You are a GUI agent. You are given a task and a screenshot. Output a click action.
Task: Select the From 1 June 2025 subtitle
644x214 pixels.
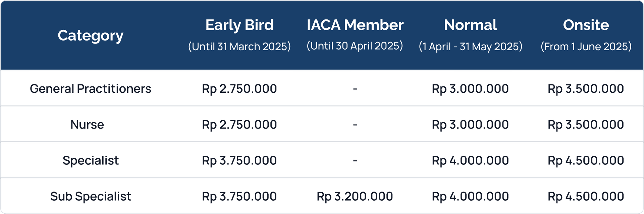coord(586,46)
